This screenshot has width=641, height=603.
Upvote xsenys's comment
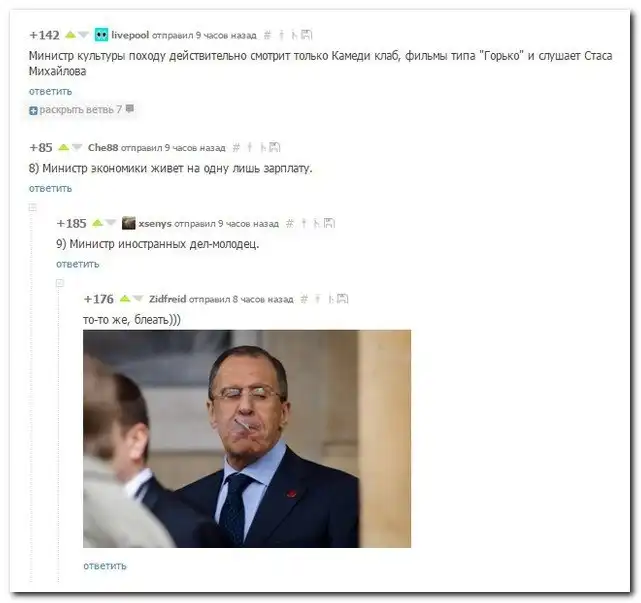tap(97, 223)
